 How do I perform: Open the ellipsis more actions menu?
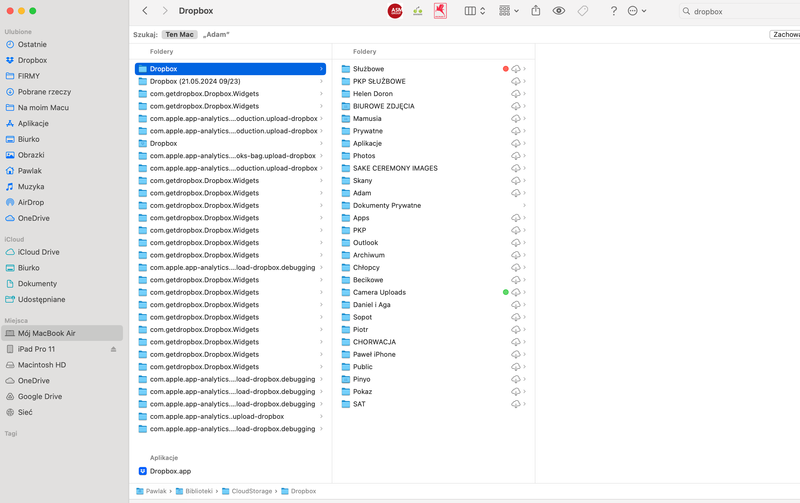tap(637, 11)
